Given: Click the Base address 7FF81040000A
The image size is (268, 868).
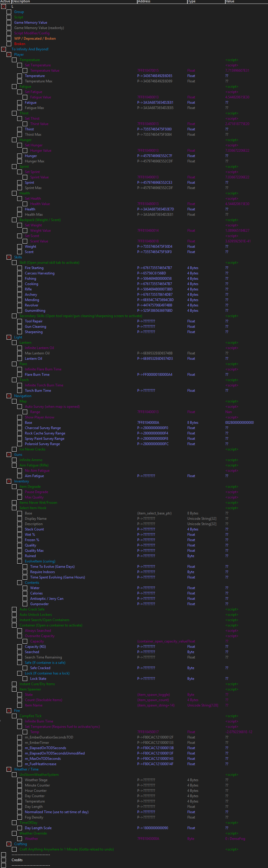Looking at the screenshot, I should [x=148, y=423].
